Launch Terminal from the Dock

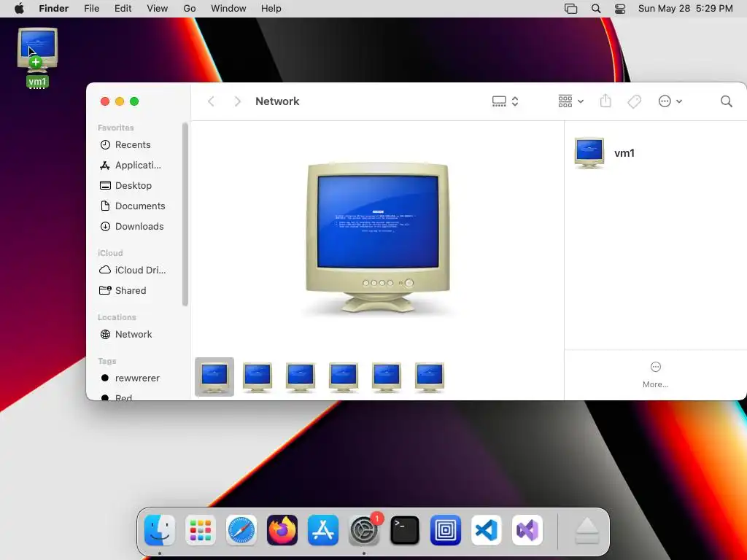[x=405, y=530]
